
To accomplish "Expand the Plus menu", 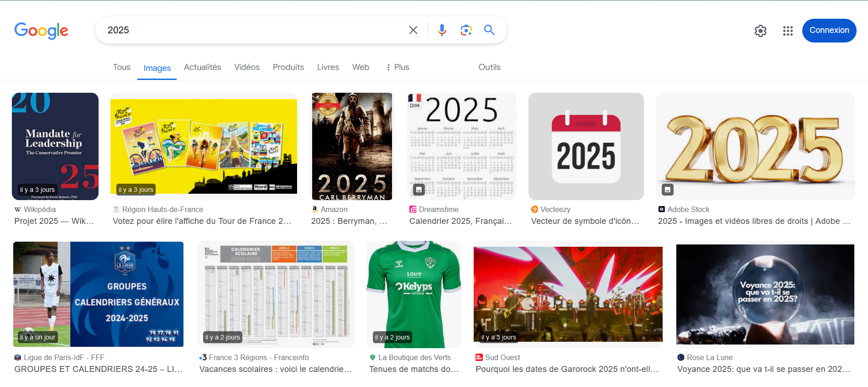I will tap(397, 67).
